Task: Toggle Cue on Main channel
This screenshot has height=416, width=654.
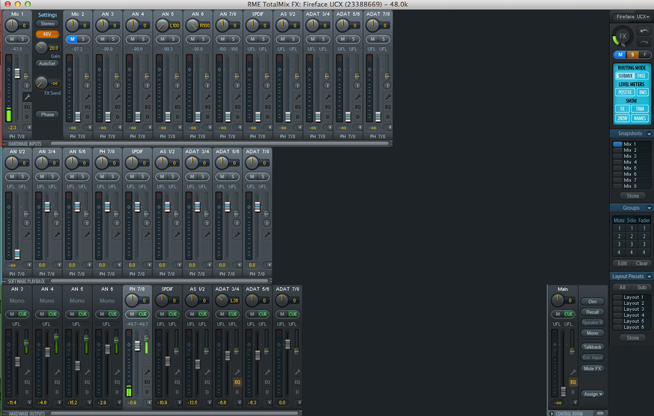Action: click(568, 314)
